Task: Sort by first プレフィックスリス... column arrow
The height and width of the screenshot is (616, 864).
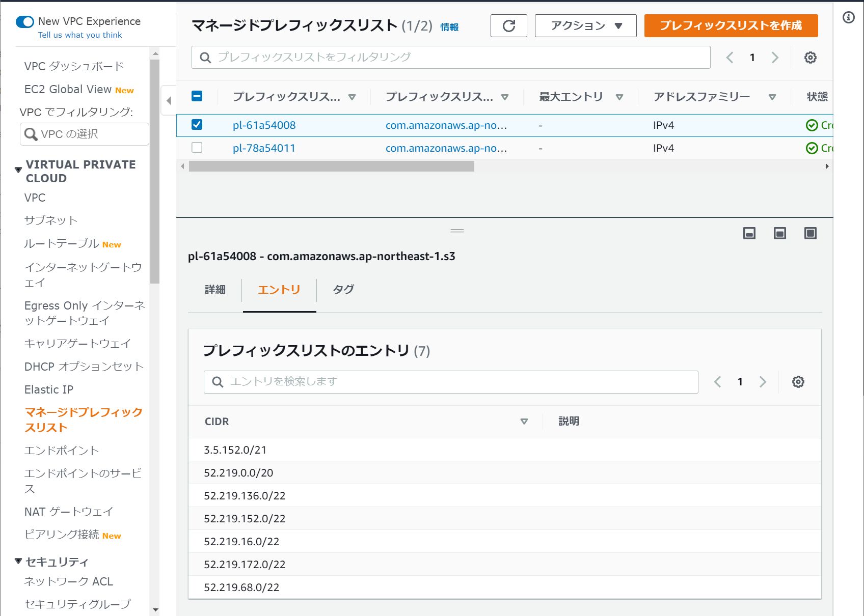Action: click(x=352, y=97)
